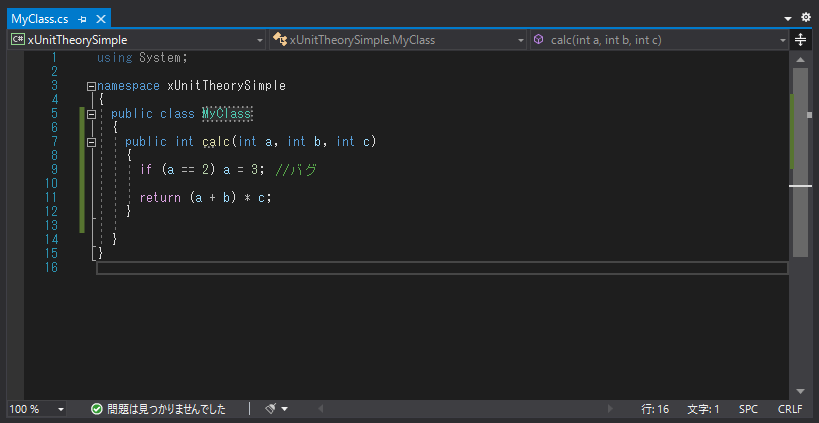The image size is (819, 423).
Task: Open document well settings gear
Action: [x=806, y=17]
